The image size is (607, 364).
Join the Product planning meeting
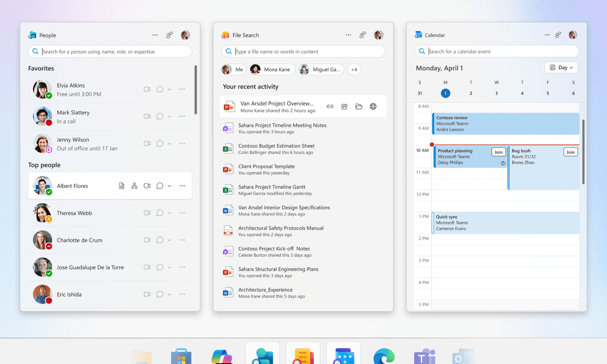coord(498,152)
